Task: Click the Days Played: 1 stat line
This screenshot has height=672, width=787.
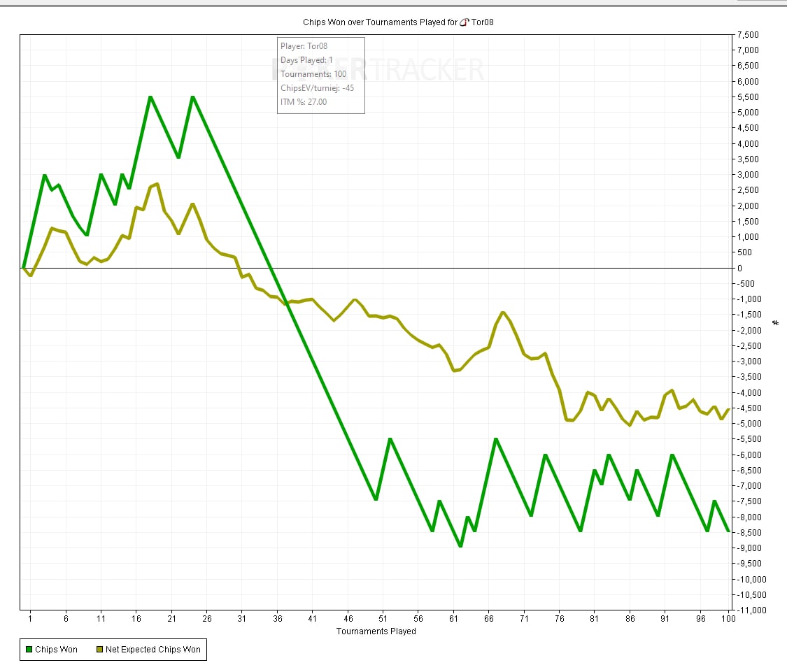Action: [x=306, y=60]
